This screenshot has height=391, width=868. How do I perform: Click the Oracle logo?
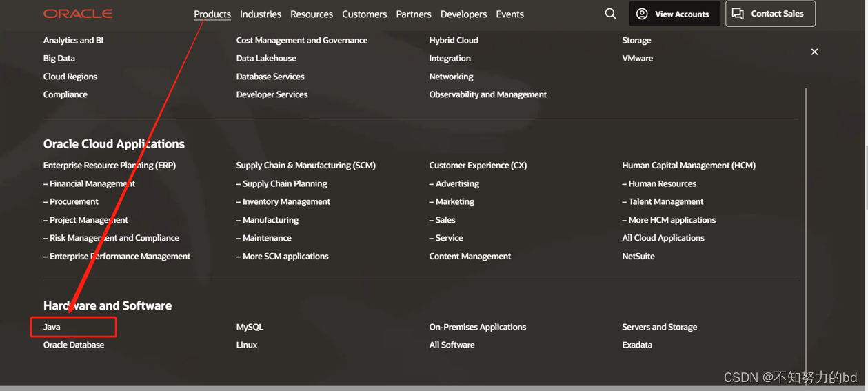[x=78, y=14]
